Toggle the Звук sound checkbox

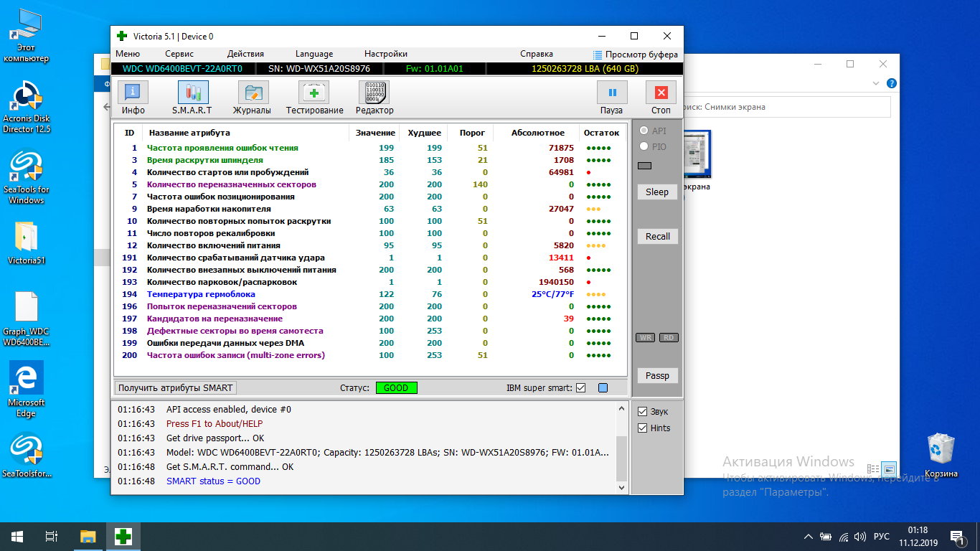point(643,412)
